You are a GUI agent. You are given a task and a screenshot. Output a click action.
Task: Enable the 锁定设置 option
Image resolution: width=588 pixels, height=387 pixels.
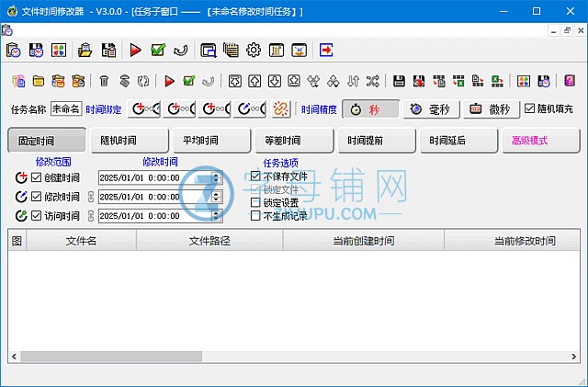tap(256, 202)
